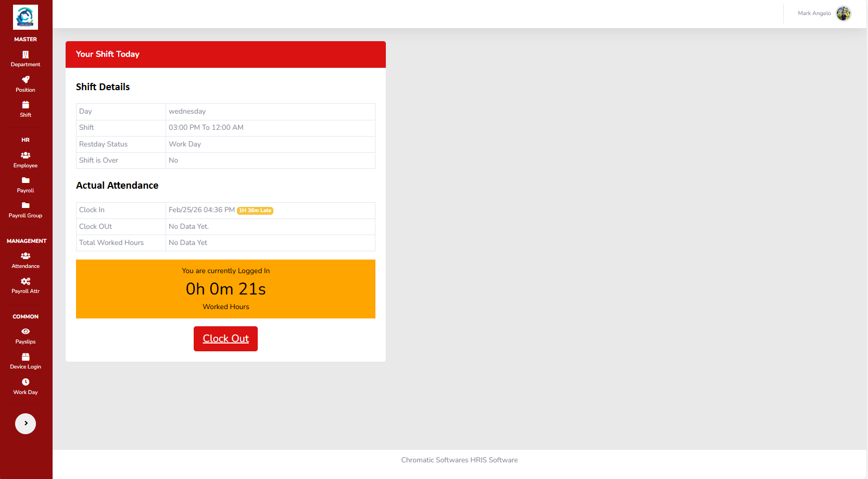Viewport: 868px width, 479px height.
Task: Go to the Employee menu label
Action: [26, 166]
